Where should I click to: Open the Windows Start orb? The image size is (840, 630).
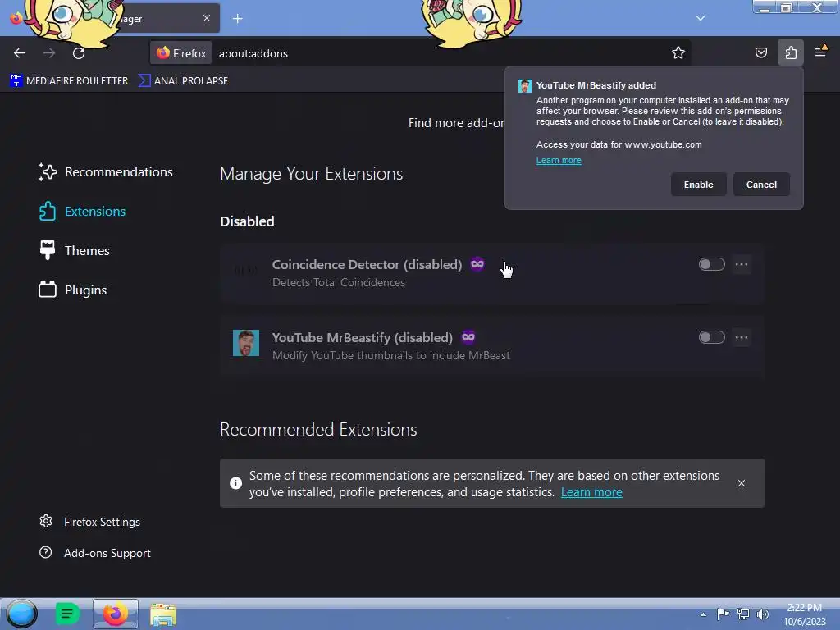click(22, 614)
